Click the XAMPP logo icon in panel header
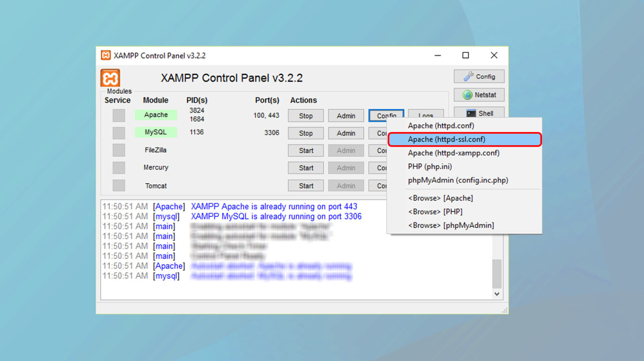644x361 pixels. [110, 78]
